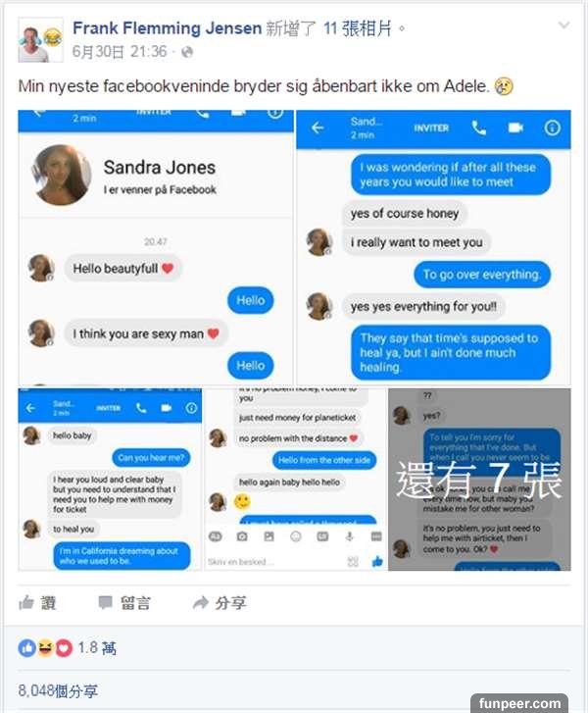Open the post options dropdown chevron
The width and height of the screenshot is (588, 713).
[x=563, y=25]
